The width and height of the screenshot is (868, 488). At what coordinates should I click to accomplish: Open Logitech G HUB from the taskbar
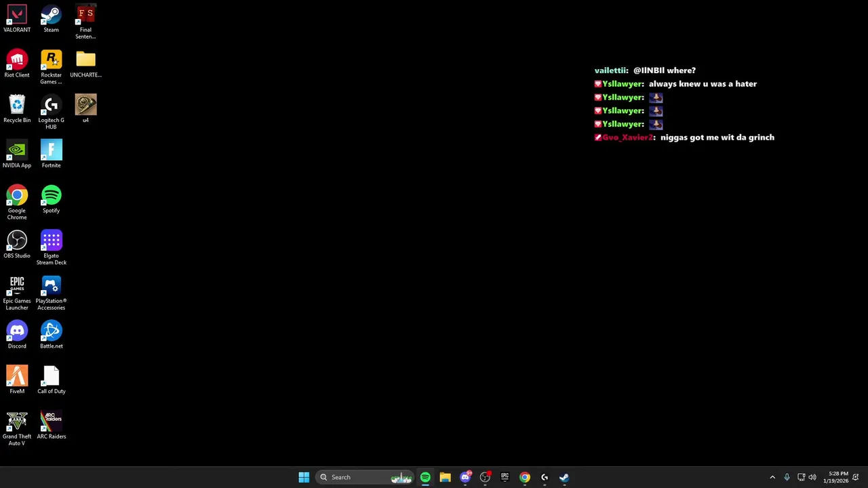point(545,477)
